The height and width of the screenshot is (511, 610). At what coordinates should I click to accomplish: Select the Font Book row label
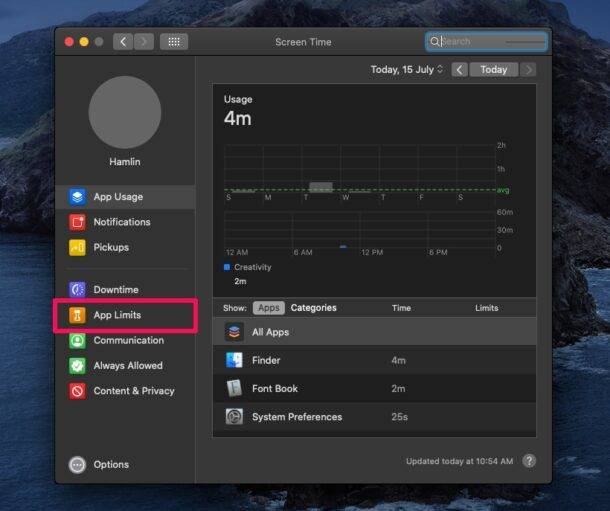click(x=275, y=388)
